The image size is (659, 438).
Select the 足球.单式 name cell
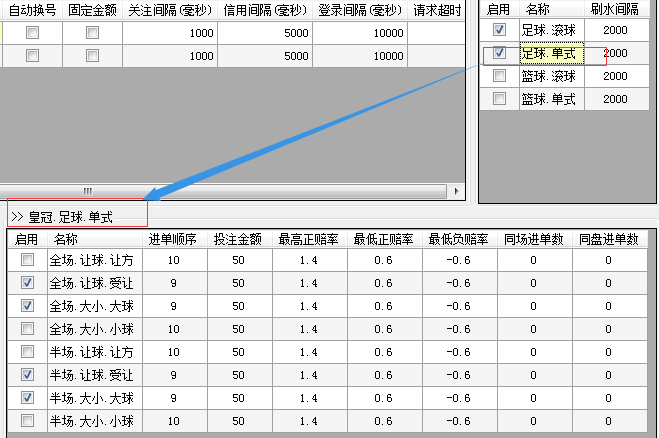pos(550,53)
